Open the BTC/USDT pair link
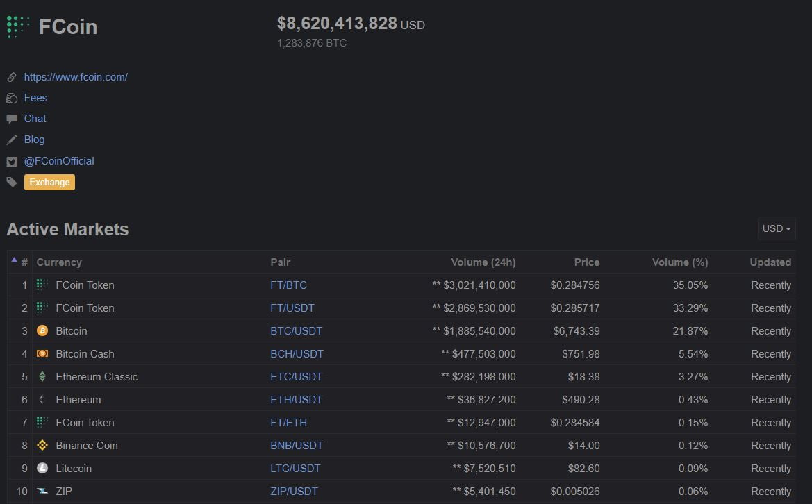The width and height of the screenshot is (812, 504). click(x=296, y=330)
